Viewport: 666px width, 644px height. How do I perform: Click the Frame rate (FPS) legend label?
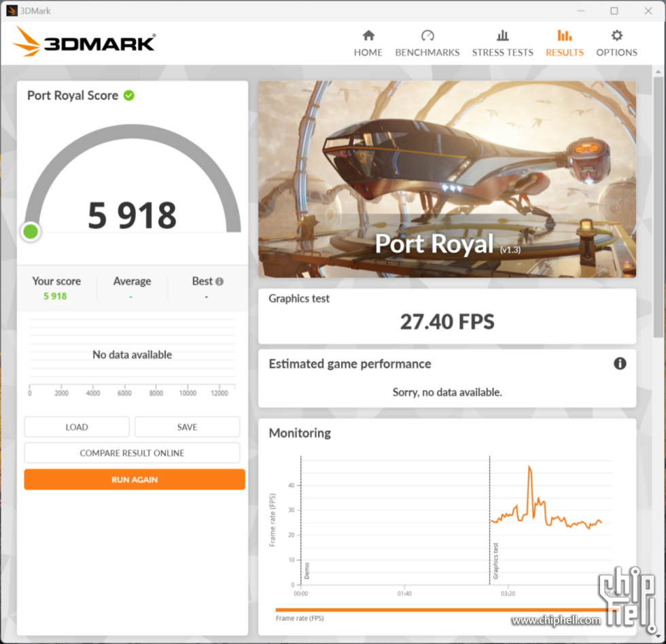pyautogui.click(x=300, y=619)
